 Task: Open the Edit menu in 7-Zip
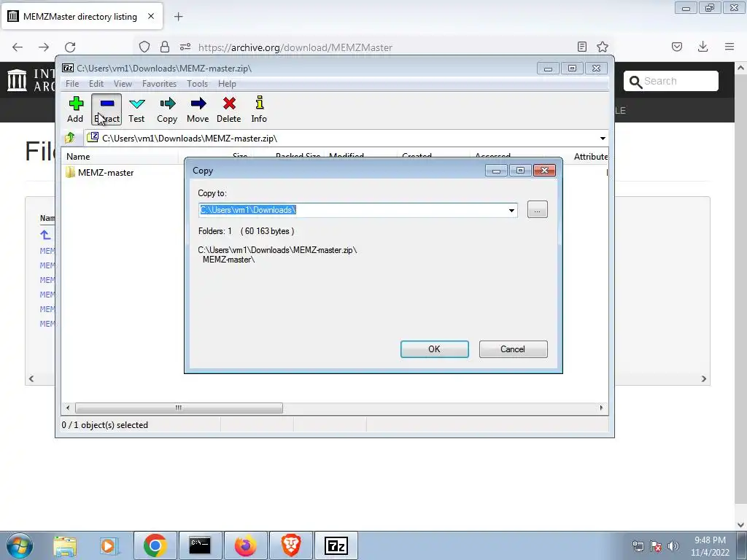96,84
